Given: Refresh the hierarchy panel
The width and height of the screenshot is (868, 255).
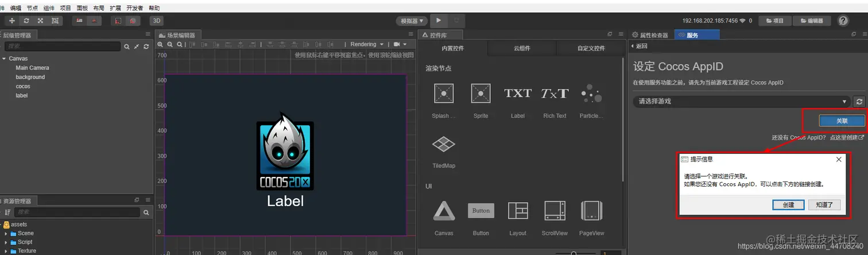Looking at the screenshot, I should pos(146,46).
